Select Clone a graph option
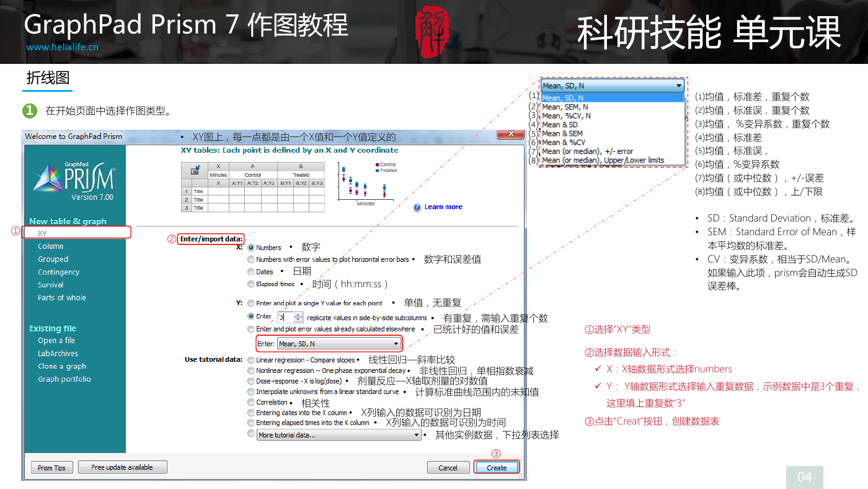This screenshot has width=868, height=489. pyautogui.click(x=62, y=366)
